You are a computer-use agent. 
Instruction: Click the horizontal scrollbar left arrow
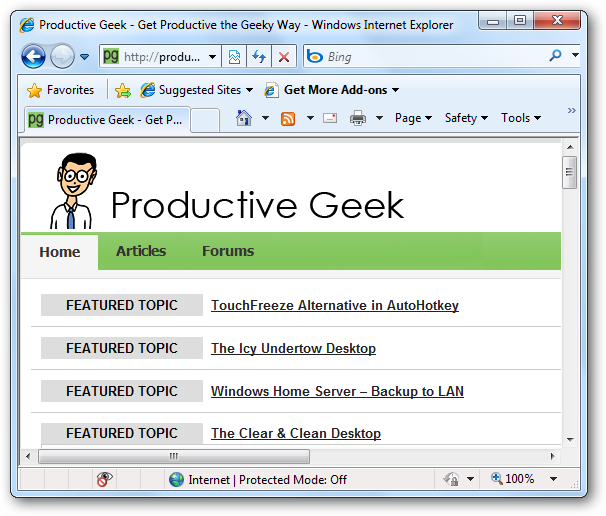pyautogui.click(x=28, y=456)
